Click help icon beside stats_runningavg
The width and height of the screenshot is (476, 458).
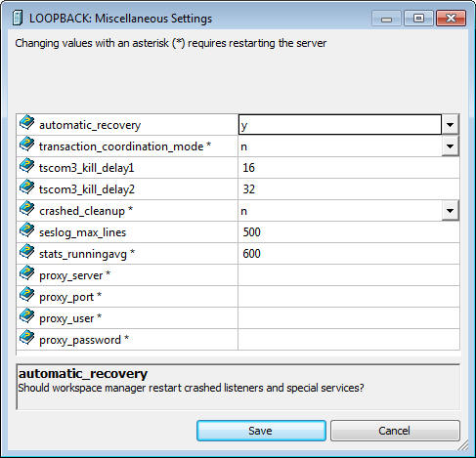tap(26, 252)
